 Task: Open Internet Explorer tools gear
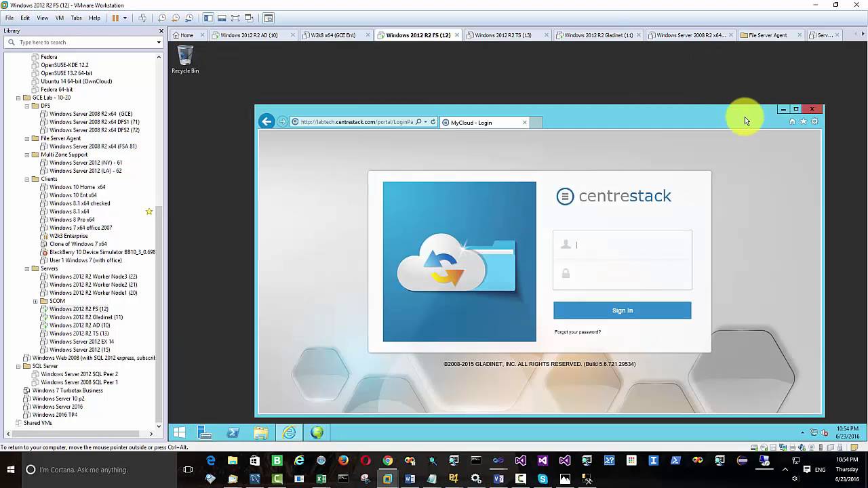pos(814,121)
